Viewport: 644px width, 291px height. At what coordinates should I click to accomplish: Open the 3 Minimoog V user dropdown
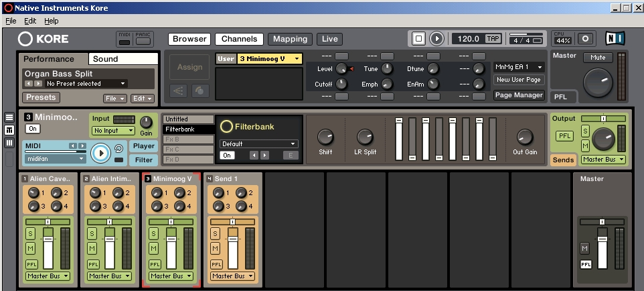[269, 59]
